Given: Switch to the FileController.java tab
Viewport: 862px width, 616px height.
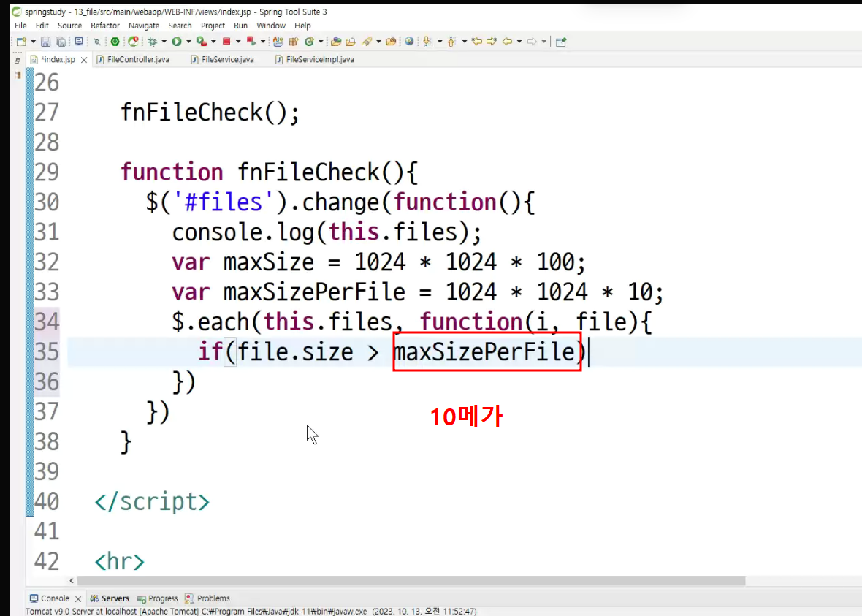Looking at the screenshot, I should coord(133,59).
